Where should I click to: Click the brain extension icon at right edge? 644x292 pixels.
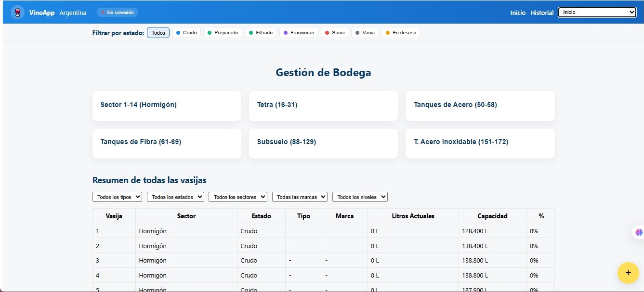639,232
